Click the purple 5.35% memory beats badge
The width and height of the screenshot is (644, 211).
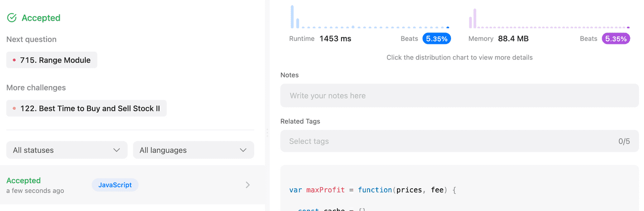[x=616, y=38]
